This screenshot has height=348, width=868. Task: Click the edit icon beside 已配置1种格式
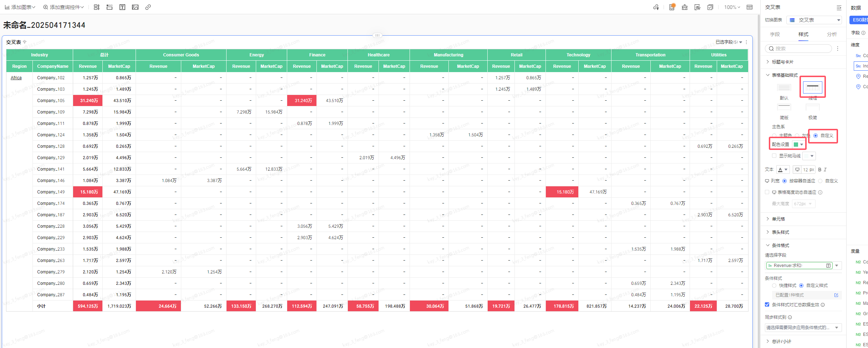point(836,295)
